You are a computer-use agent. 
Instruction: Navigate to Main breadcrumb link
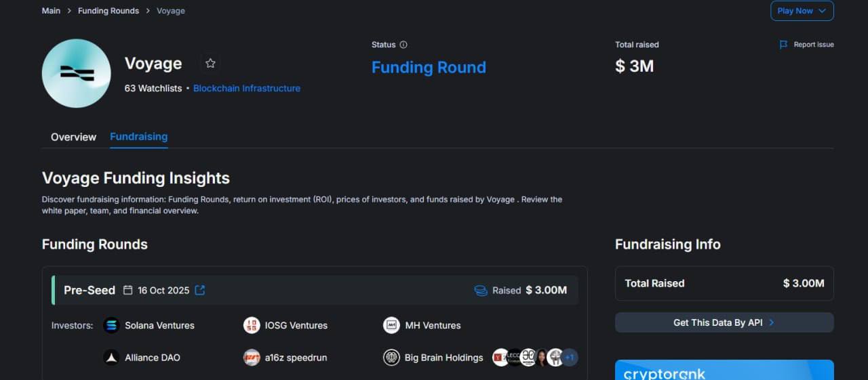pyautogui.click(x=51, y=11)
